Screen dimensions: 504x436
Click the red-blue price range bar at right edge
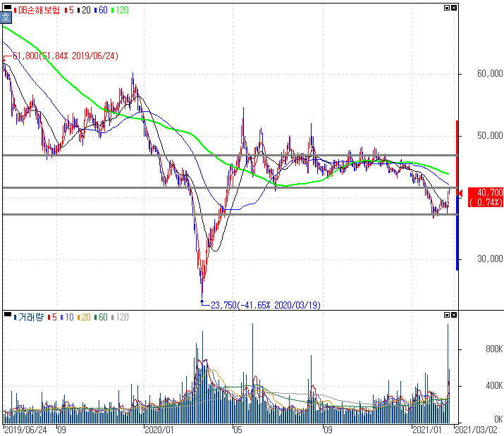click(x=457, y=195)
